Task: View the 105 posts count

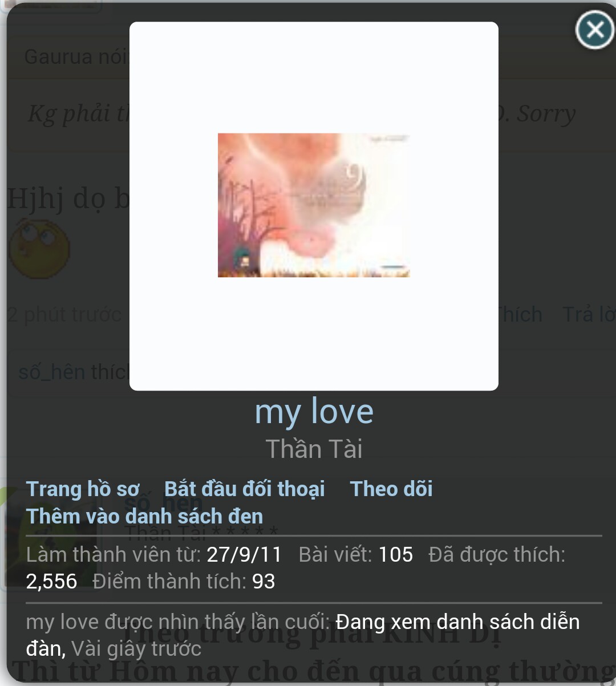Action: (396, 554)
